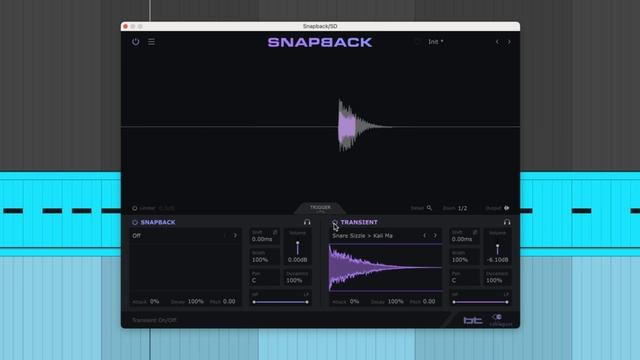The width and height of the screenshot is (640, 360).
Task: Click the Snapback Shift link icon
Action: [276, 232]
